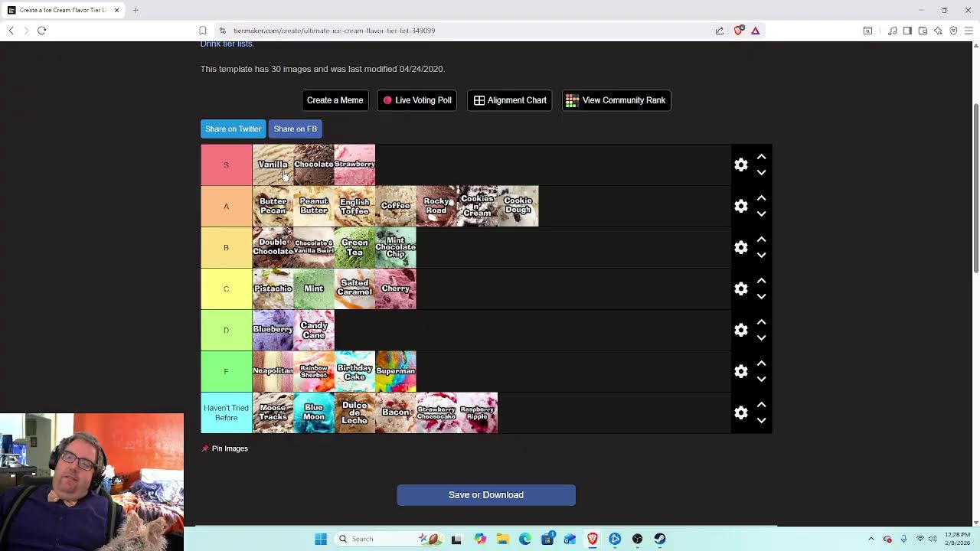This screenshot has height=551, width=980.
Task: Move A tier row down
Action: [761, 214]
